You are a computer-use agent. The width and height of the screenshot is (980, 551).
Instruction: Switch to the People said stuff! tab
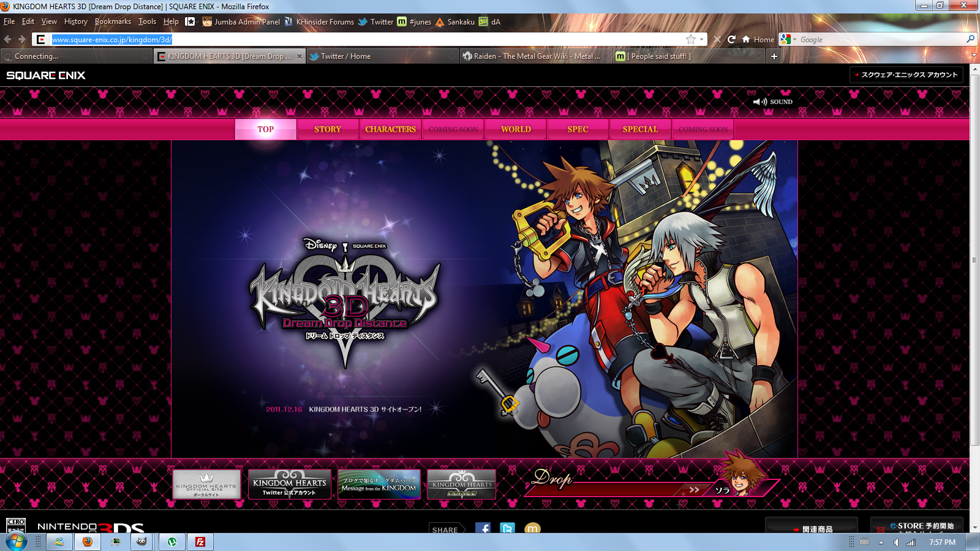(689, 56)
